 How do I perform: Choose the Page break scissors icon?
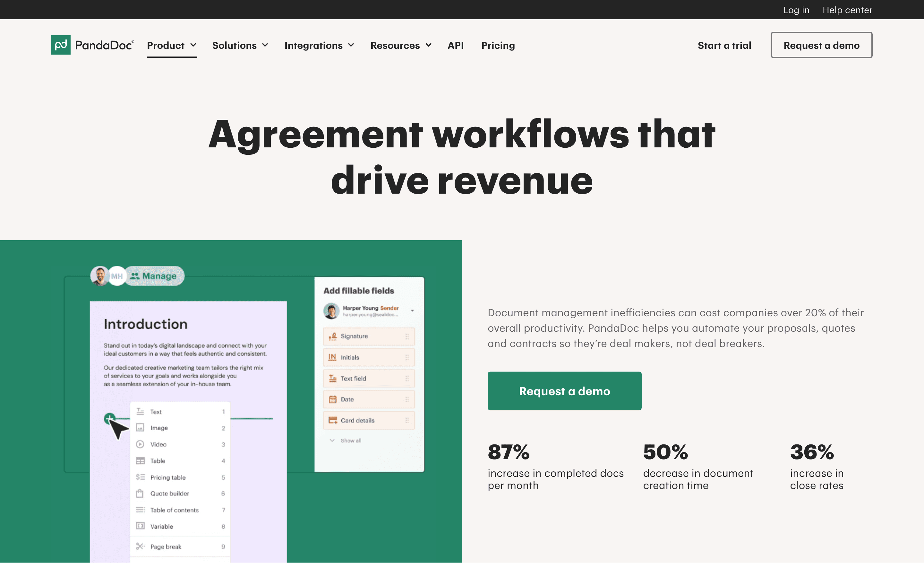pyautogui.click(x=140, y=546)
